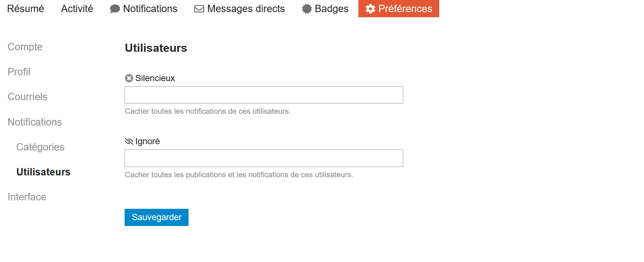This screenshot has height=262, width=644.
Task: Open the Résumé tab
Action: click(x=25, y=9)
